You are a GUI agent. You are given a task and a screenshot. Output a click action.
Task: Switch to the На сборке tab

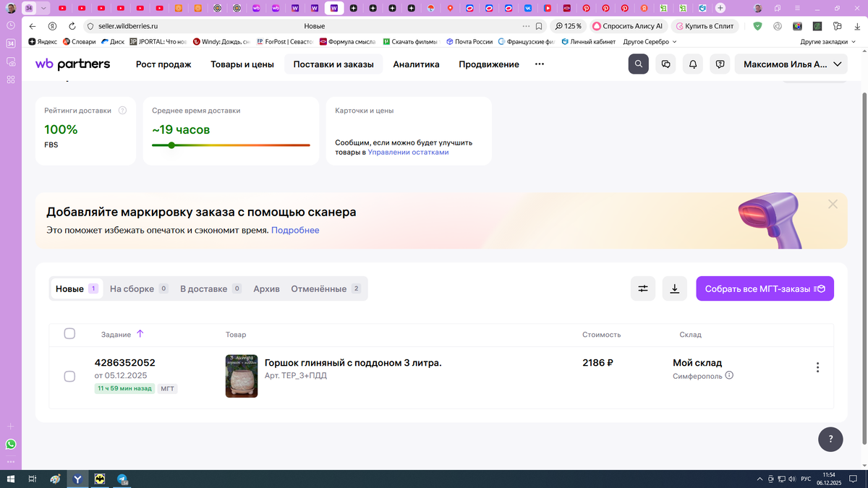click(x=138, y=288)
